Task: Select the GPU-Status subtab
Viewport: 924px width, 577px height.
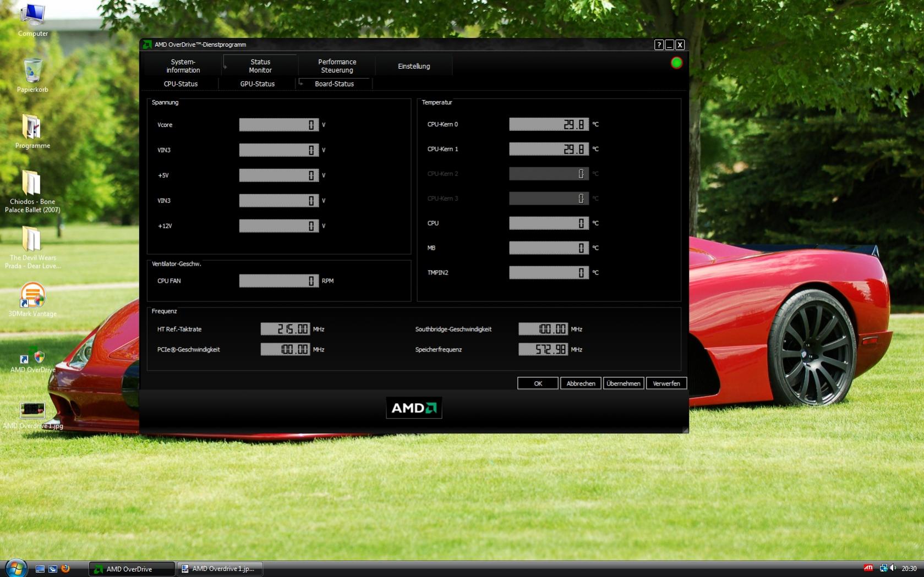Action: coord(258,84)
